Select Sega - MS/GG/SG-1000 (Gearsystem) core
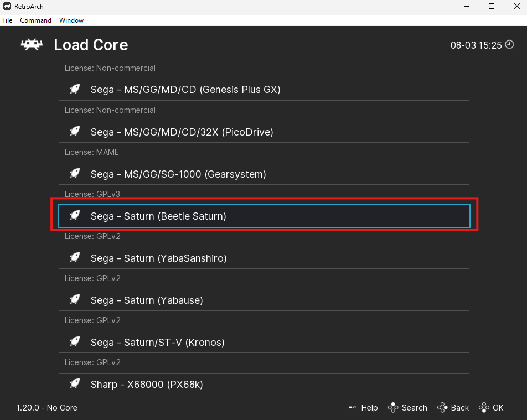 point(264,174)
